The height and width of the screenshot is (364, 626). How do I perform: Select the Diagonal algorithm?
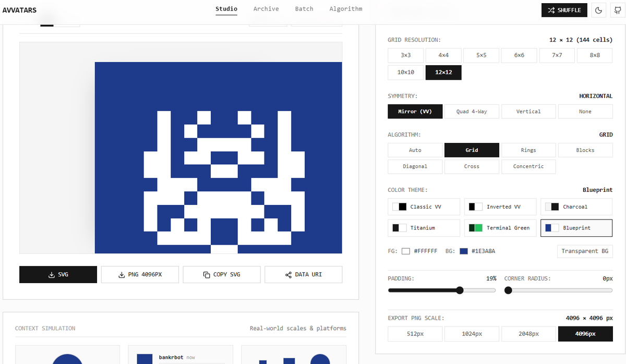click(x=415, y=167)
